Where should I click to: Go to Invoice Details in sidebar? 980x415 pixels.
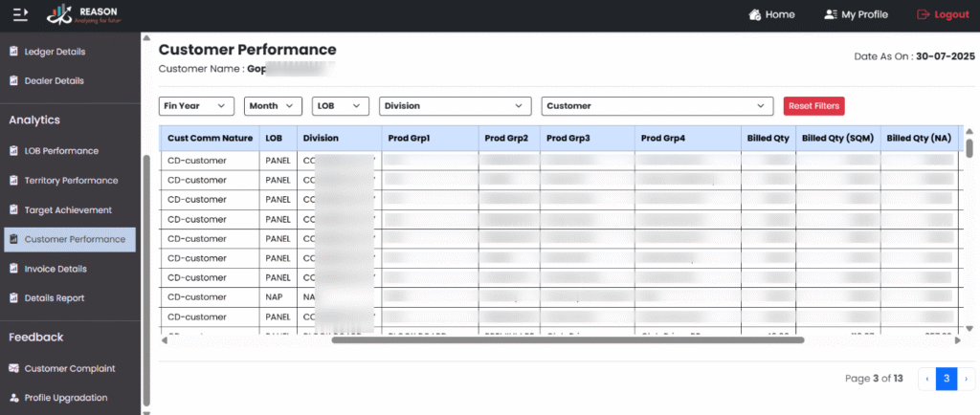point(56,269)
